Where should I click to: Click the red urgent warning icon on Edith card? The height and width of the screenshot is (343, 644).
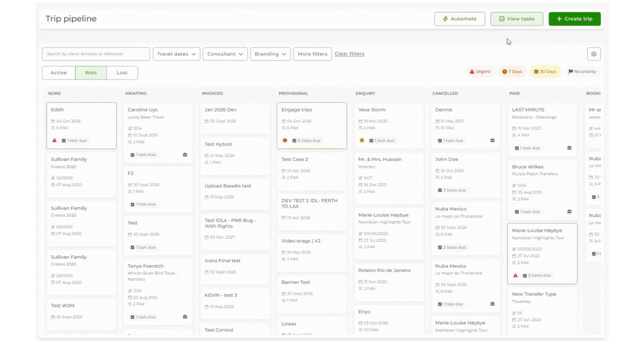point(55,140)
